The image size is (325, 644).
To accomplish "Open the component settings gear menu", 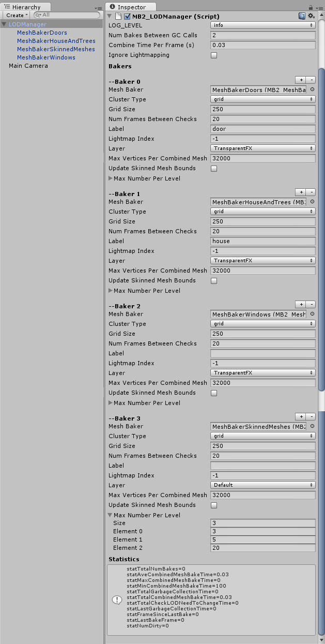I will 311,17.
